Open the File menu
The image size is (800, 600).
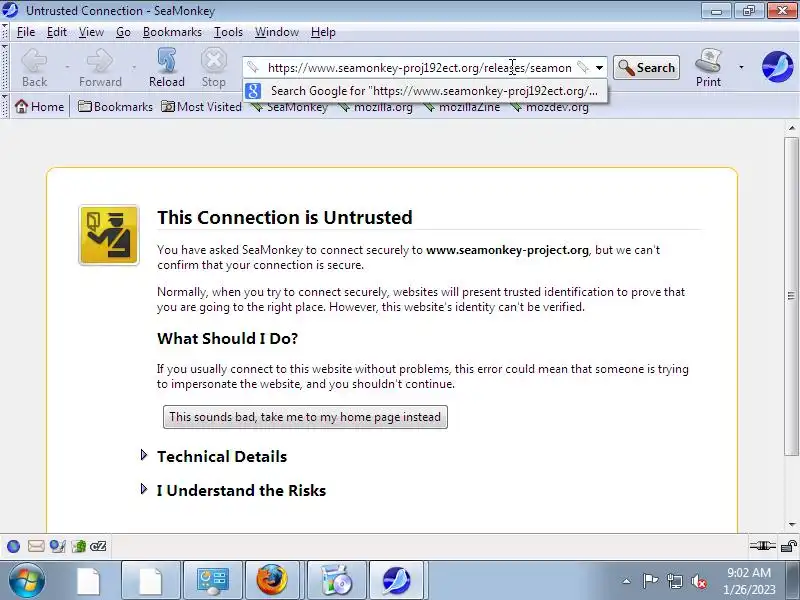26,32
